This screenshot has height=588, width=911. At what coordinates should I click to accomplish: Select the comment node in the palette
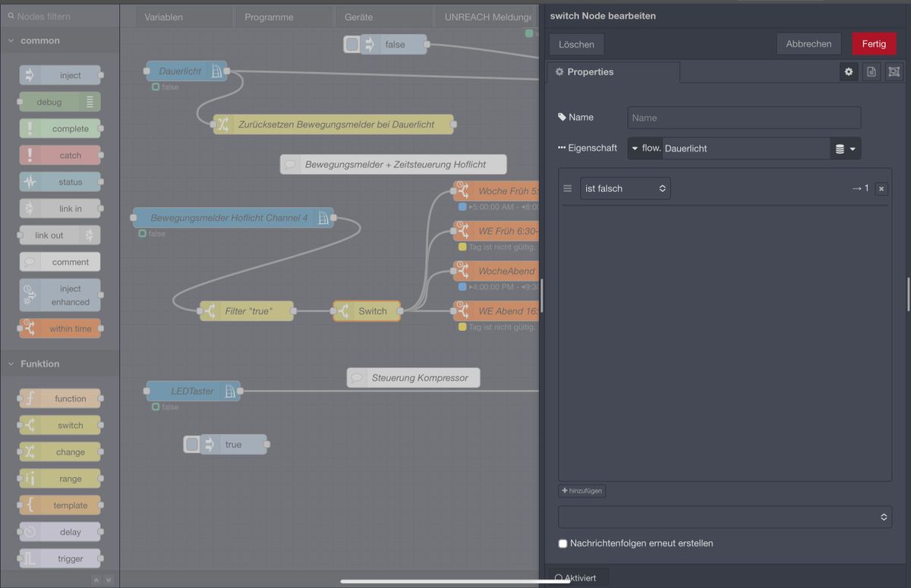[60, 262]
